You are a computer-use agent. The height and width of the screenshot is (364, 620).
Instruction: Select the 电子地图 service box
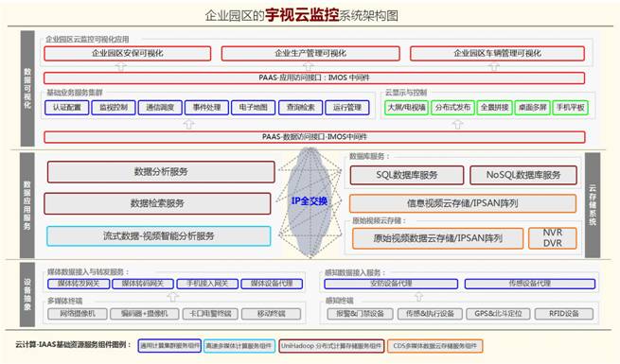pyautogui.click(x=253, y=108)
